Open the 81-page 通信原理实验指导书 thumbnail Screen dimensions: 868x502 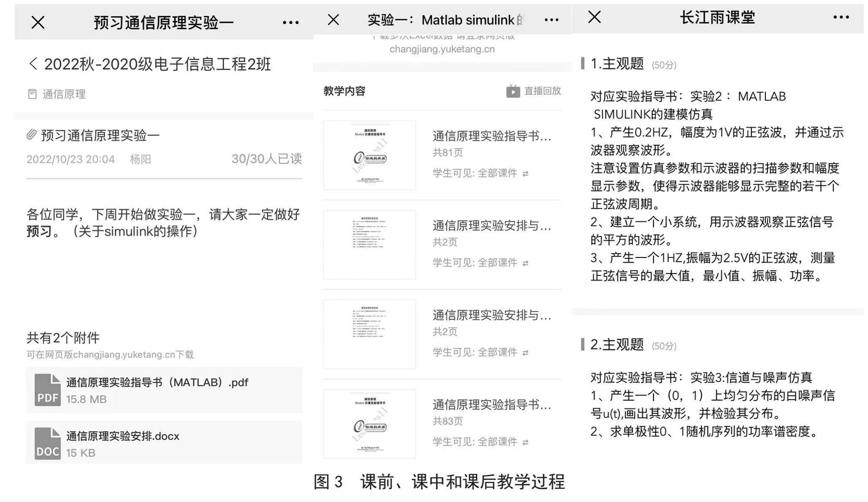tap(370, 155)
